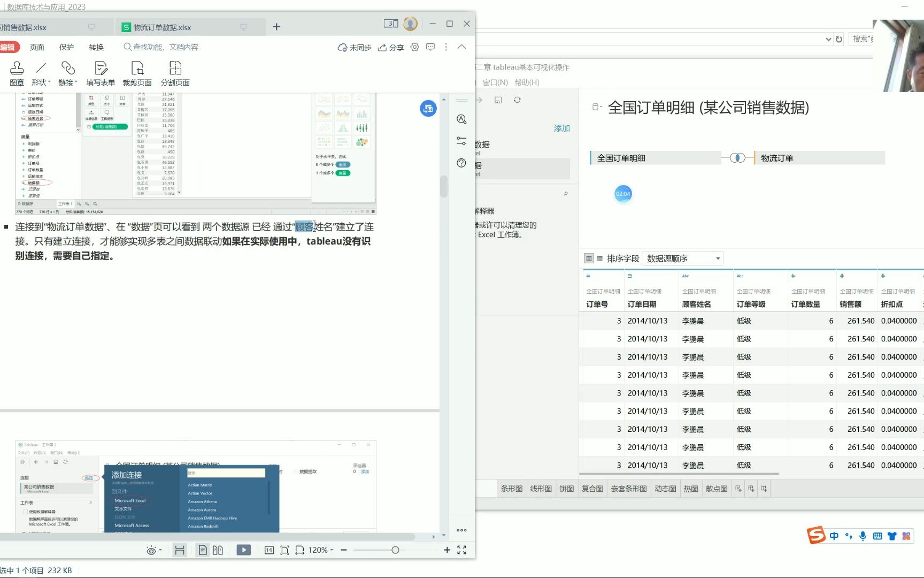Image resolution: width=924 pixels, height=578 pixels.
Task: Toggle Sogou punctuation mode
Action: coord(849,536)
